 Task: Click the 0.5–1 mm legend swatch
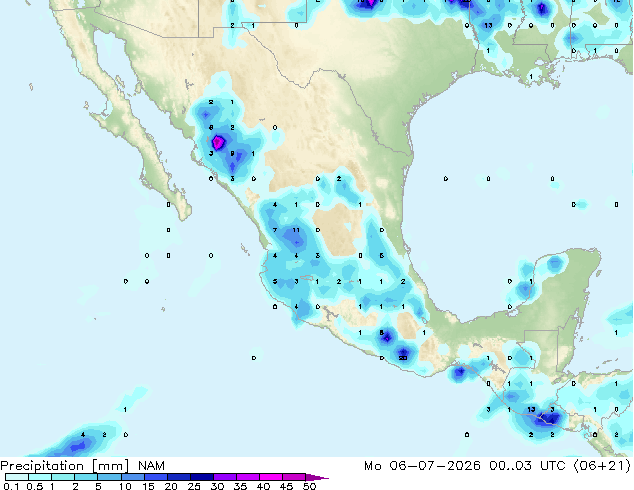tap(40, 477)
